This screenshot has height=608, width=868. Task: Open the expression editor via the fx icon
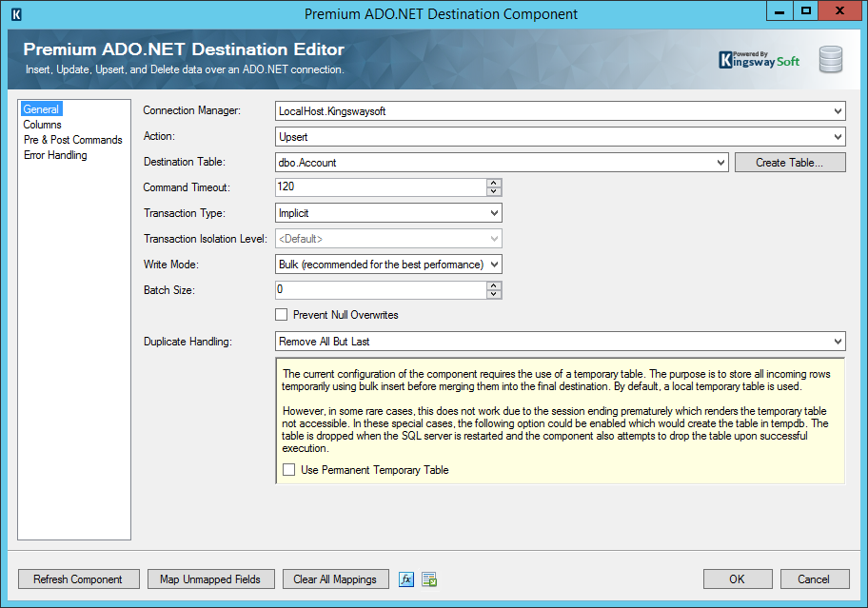(x=405, y=579)
